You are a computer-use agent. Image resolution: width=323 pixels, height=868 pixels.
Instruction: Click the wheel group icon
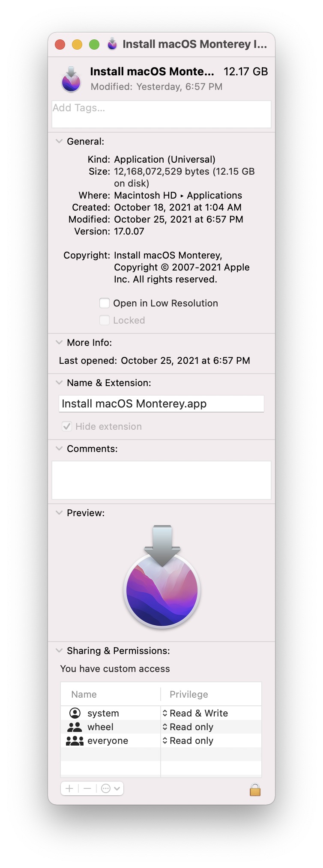click(x=75, y=727)
